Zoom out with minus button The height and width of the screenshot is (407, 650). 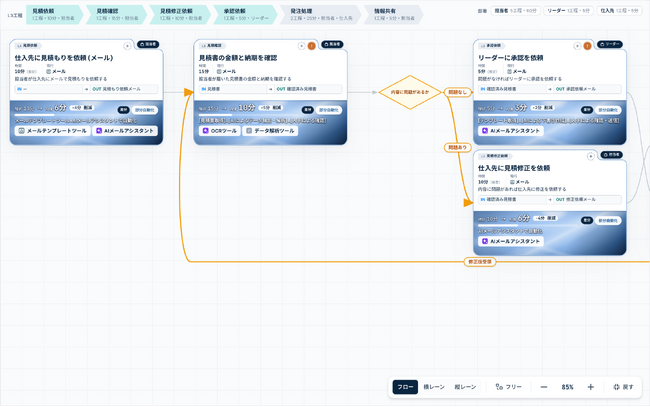tap(544, 387)
